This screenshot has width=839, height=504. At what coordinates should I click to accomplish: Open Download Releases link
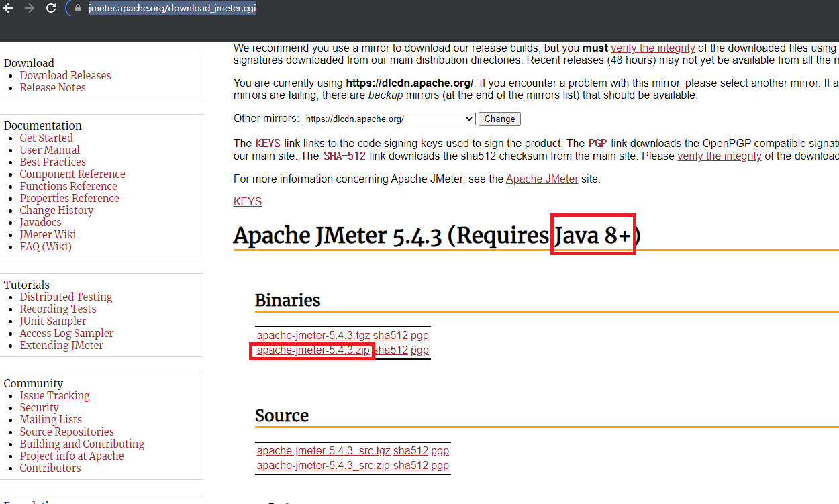tap(65, 75)
